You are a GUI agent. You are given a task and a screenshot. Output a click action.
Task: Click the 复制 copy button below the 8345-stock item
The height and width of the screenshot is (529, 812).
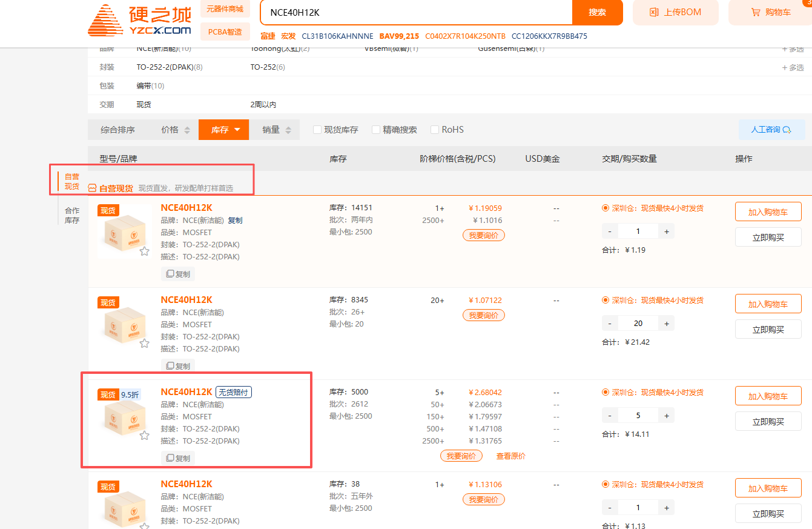[x=178, y=366]
